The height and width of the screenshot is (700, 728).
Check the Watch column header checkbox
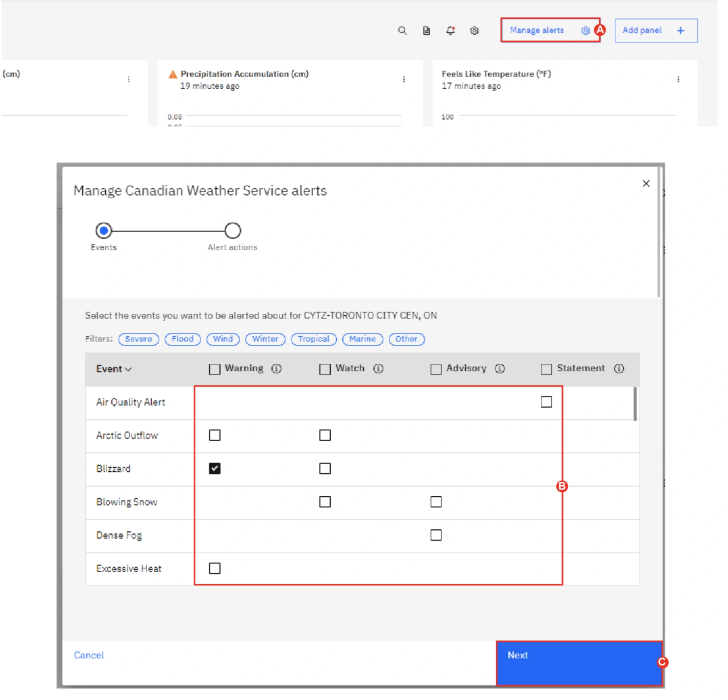pyautogui.click(x=325, y=369)
